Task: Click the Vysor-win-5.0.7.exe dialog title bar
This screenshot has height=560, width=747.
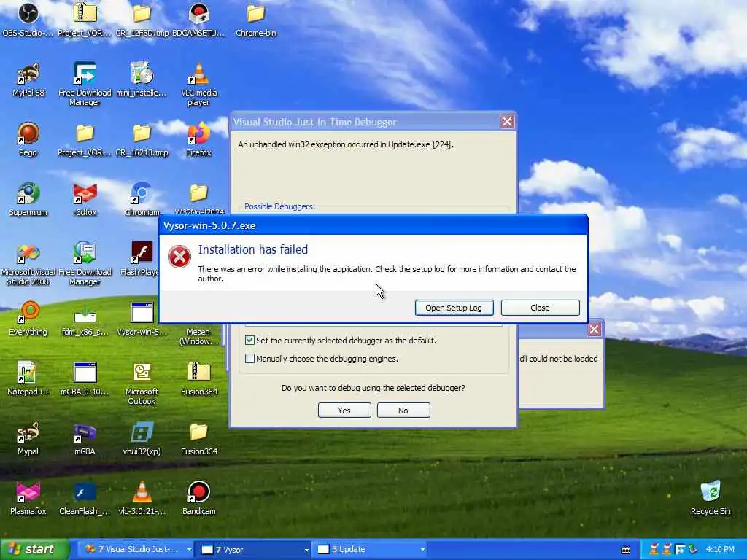Action: [373, 225]
